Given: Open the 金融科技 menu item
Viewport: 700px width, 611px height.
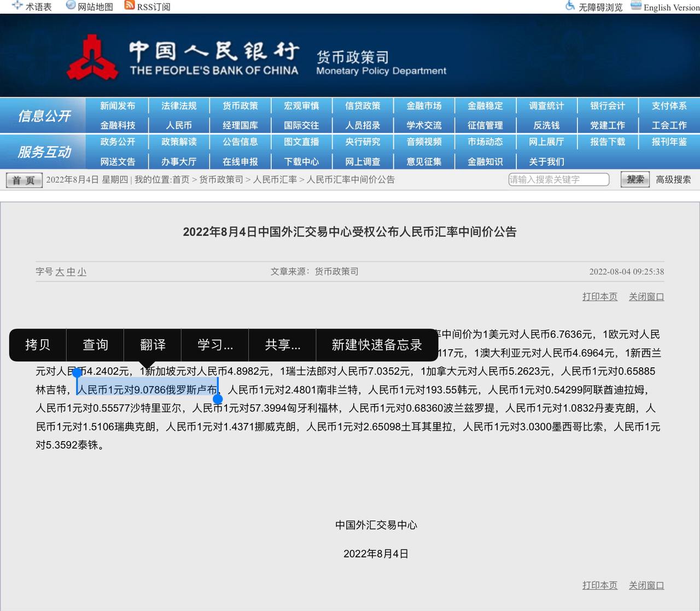Looking at the screenshot, I should point(118,125).
